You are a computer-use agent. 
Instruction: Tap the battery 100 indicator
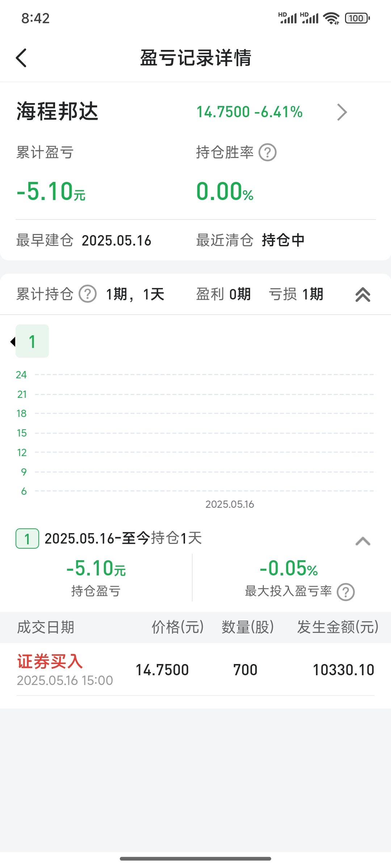click(357, 18)
